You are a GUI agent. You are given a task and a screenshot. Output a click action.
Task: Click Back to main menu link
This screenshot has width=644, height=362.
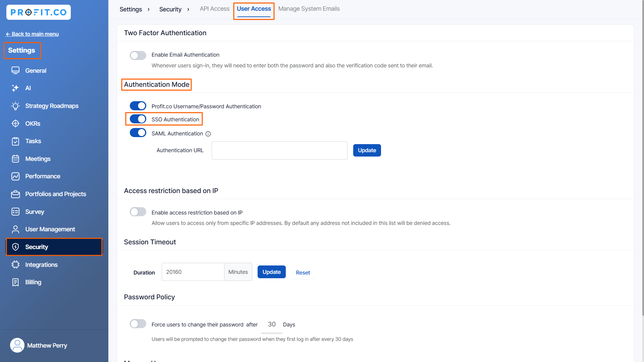[x=32, y=34]
